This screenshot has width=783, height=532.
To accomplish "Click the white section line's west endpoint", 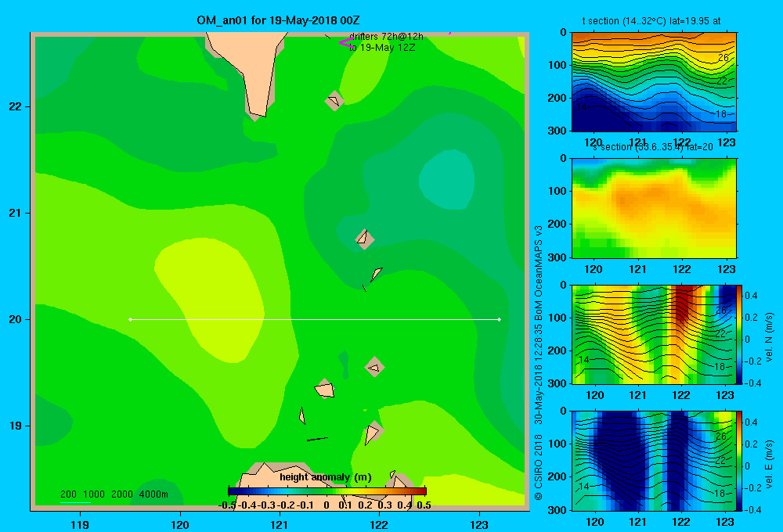I will (130, 319).
